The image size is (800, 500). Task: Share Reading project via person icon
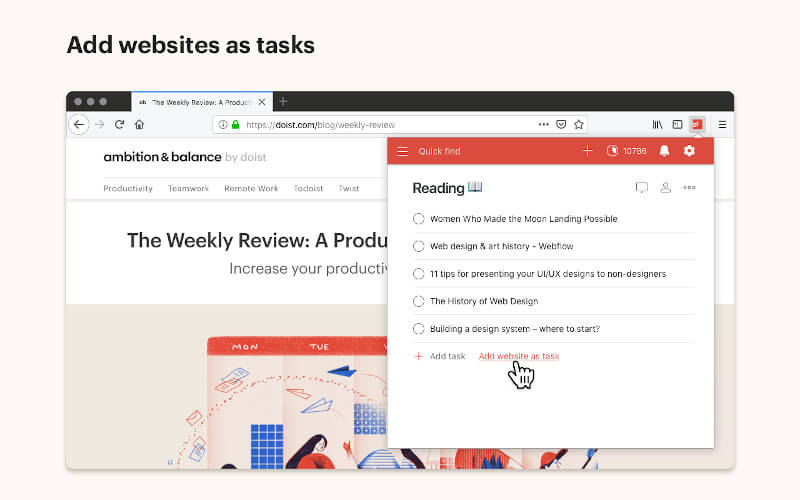[665, 188]
